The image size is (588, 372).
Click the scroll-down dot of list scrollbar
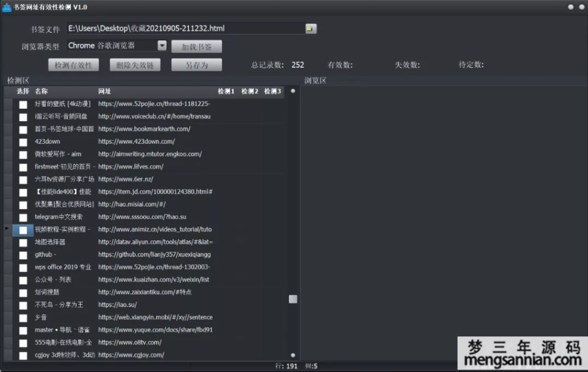293,355
